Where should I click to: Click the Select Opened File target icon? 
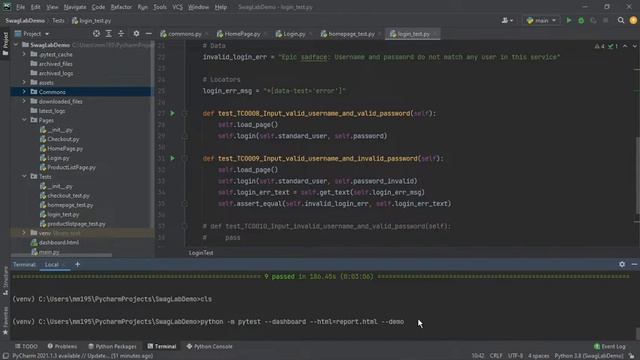tap(96, 34)
